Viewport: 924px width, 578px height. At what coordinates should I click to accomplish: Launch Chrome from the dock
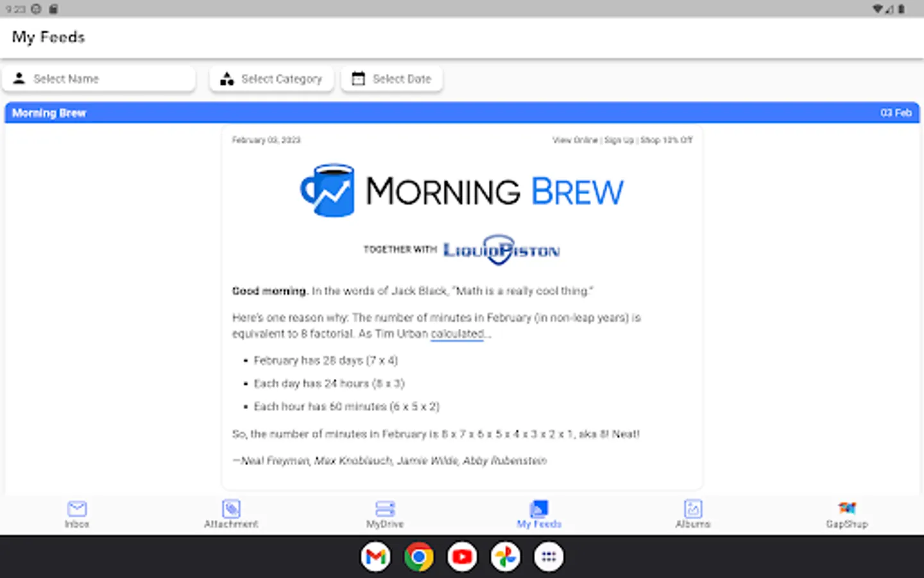[x=419, y=557]
